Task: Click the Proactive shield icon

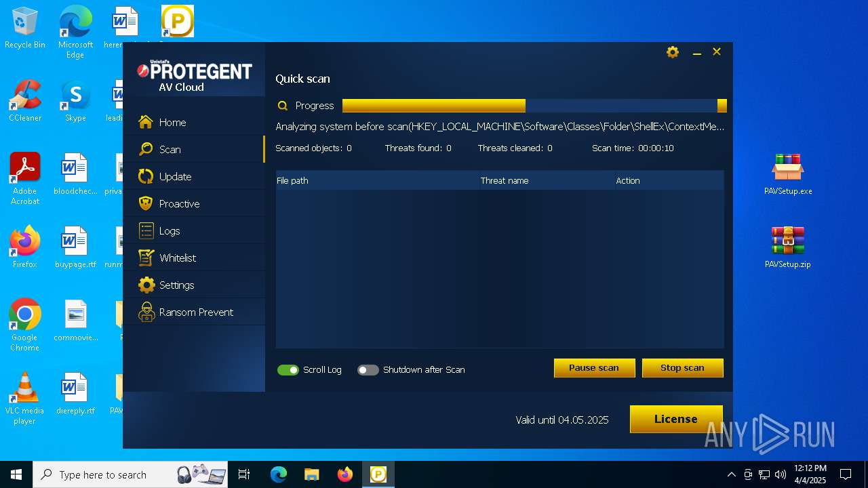Action: pos(146,203)
